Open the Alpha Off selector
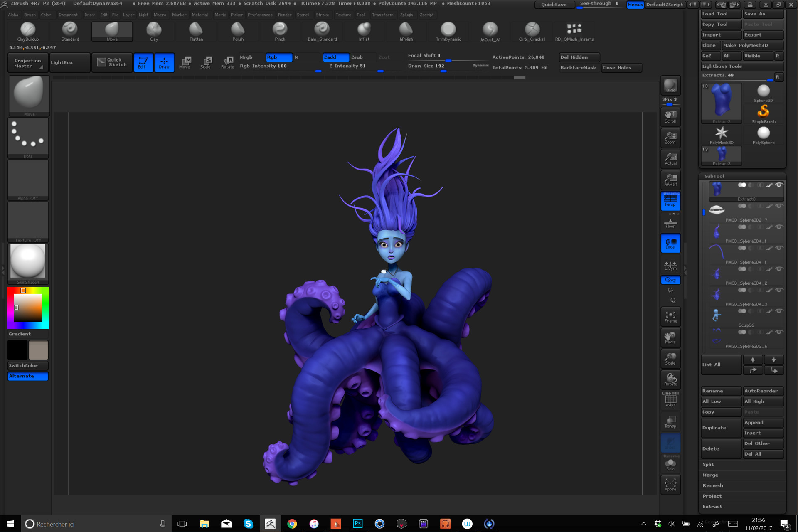This screenshot has width=798, height=532. [x=28, y=180]
